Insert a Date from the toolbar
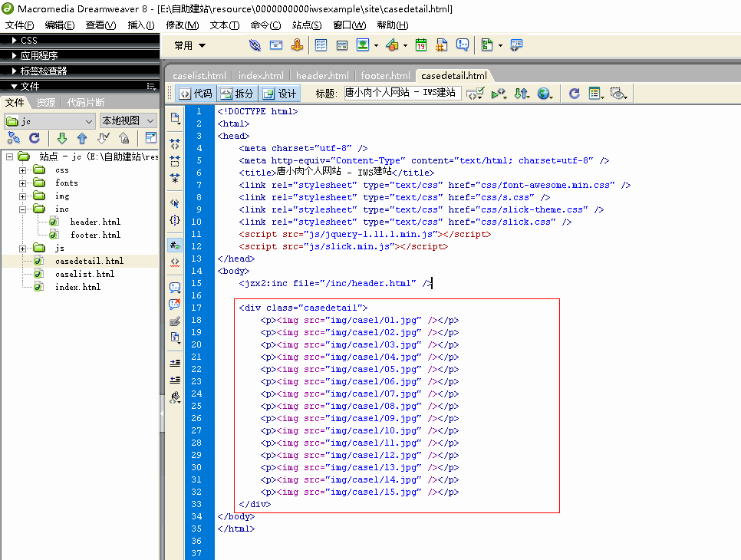Screen dimensions: 741x560 tap(420, 45)
